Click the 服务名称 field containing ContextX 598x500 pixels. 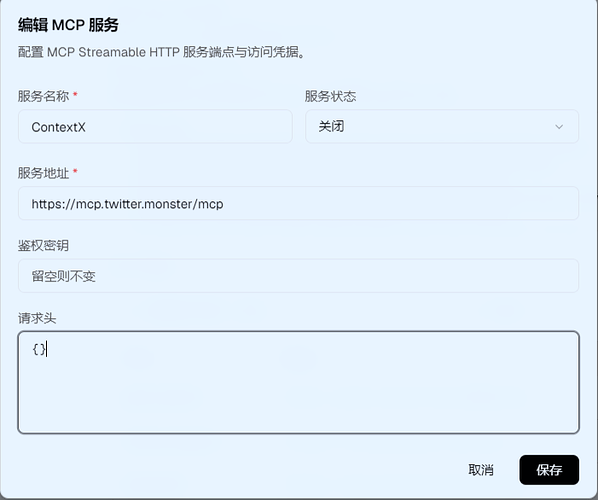point(155,127)
